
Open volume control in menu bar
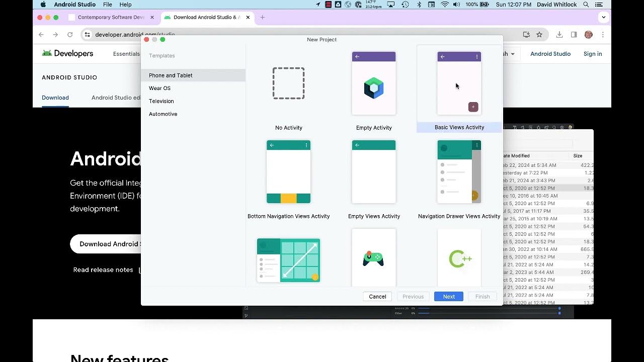(456, 5)
